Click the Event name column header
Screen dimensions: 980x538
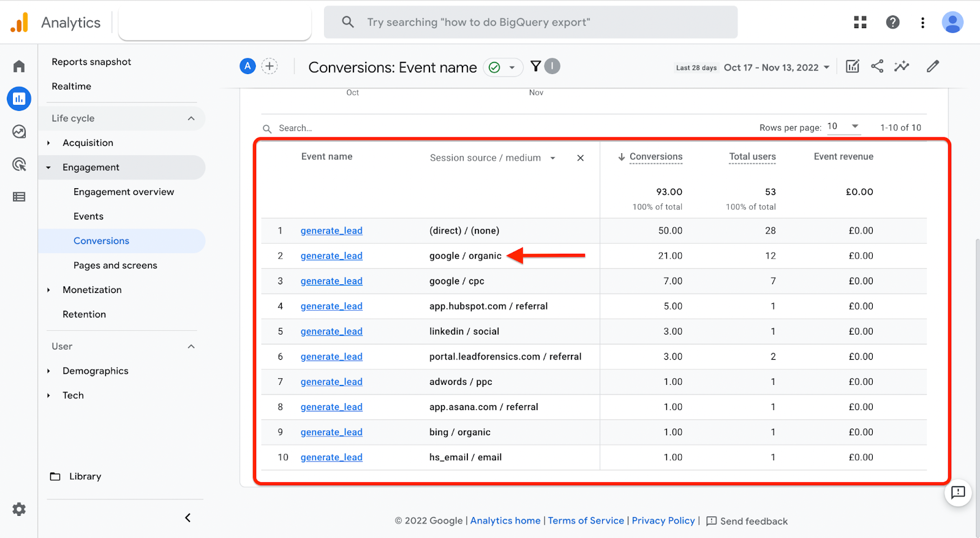click(x=326, y=157)
